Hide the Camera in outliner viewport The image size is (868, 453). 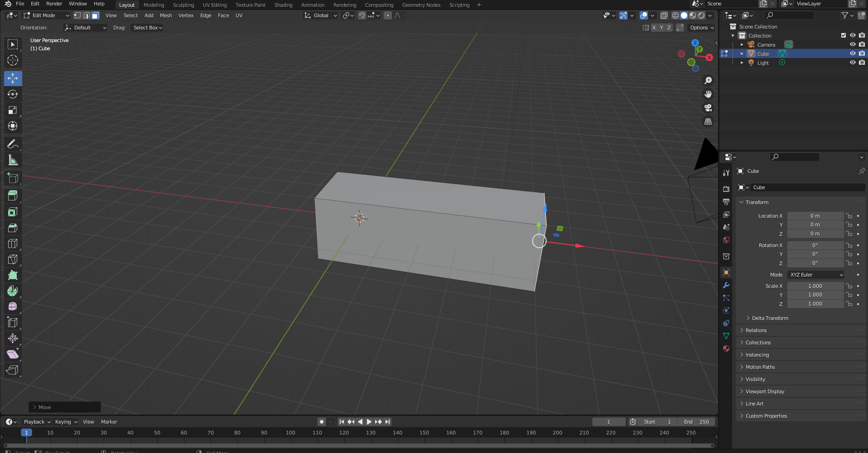(853, 44)
